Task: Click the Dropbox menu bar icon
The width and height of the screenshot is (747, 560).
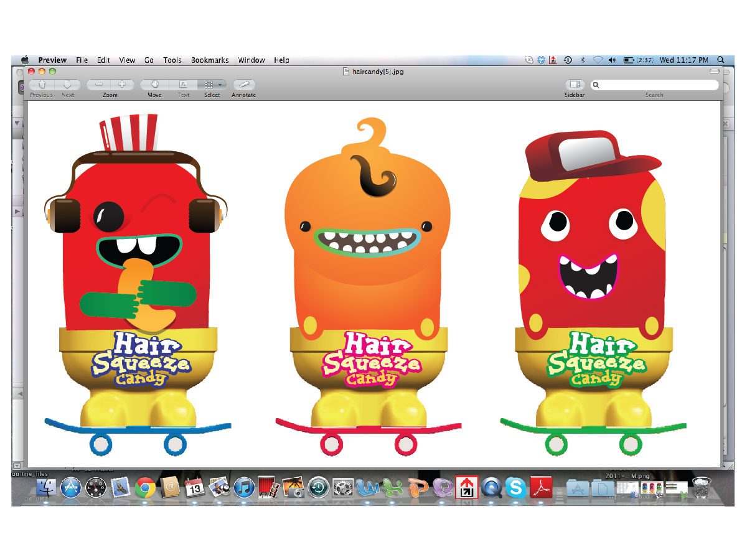Action: tap(542, 60)
